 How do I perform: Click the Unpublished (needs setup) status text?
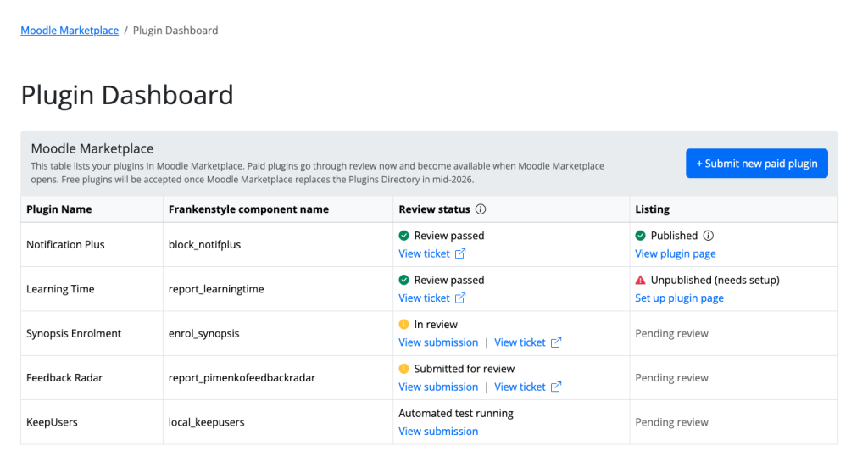tap(715, 280)
